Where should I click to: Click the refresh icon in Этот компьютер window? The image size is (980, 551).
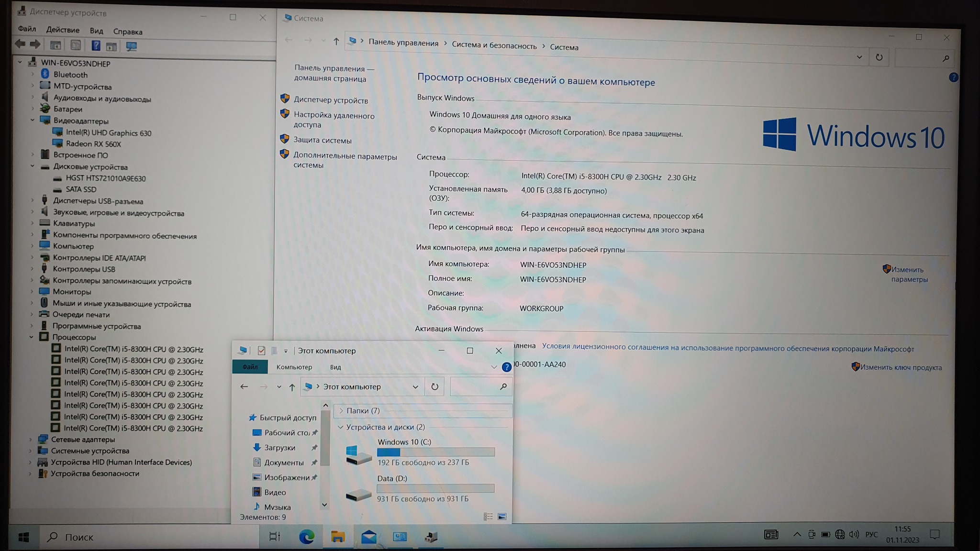(x=434, y=386)
